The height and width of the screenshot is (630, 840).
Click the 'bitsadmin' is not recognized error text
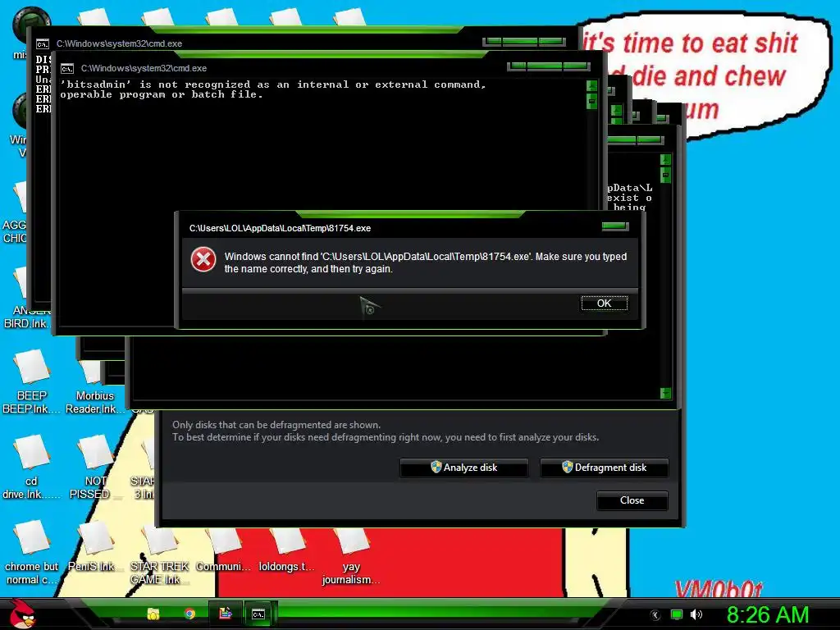click(273, 89)
